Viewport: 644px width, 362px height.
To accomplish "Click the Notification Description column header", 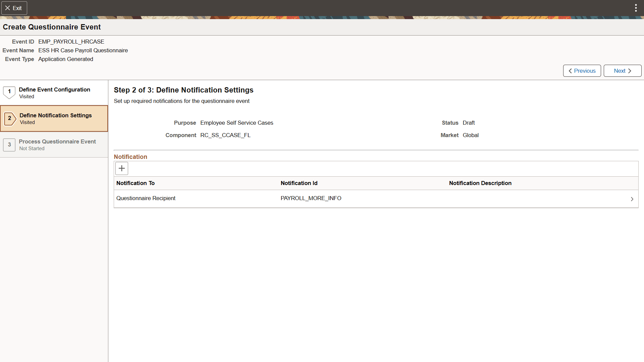I will (480, 183).
